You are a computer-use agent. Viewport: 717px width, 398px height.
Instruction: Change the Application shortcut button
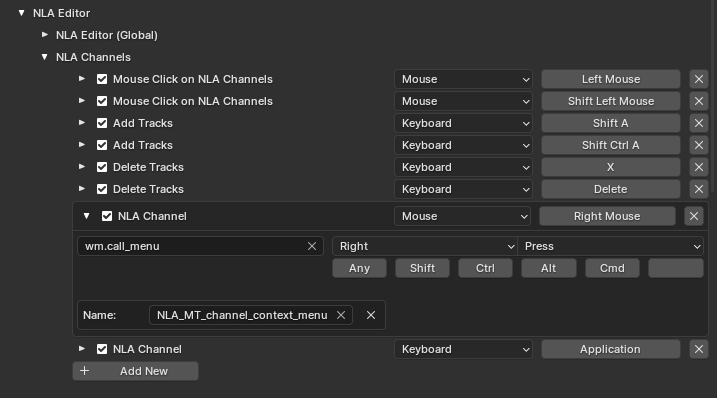click(611, 349)
